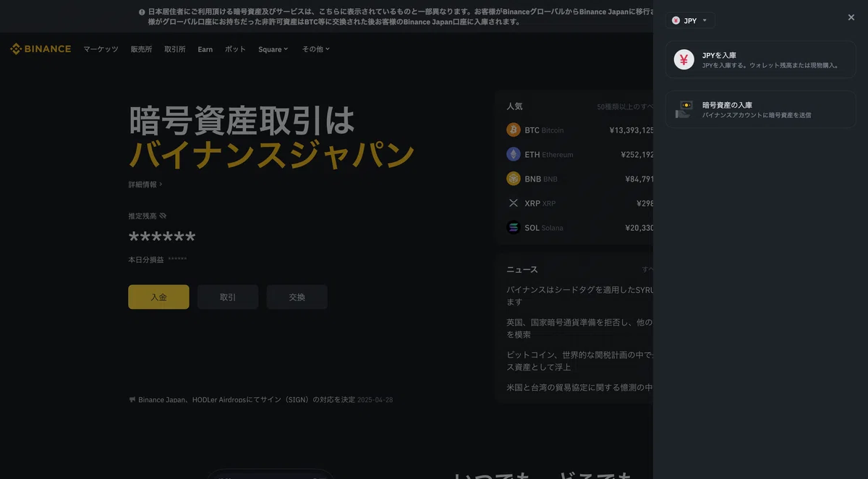Click the BNB coin icon

[x=514, y=179]
